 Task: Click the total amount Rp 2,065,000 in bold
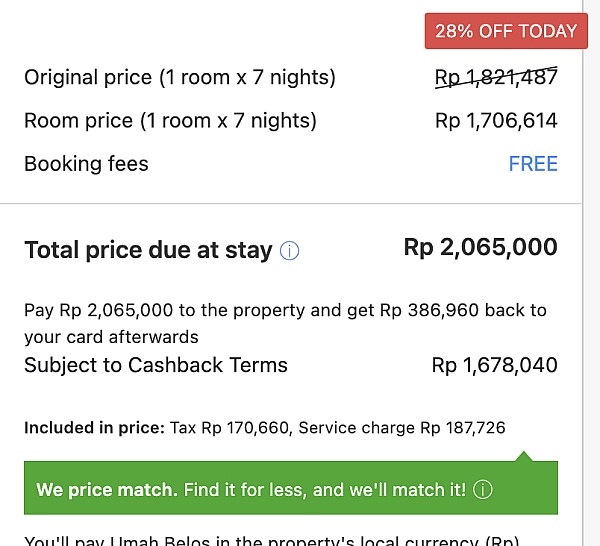tap(480, 247)
